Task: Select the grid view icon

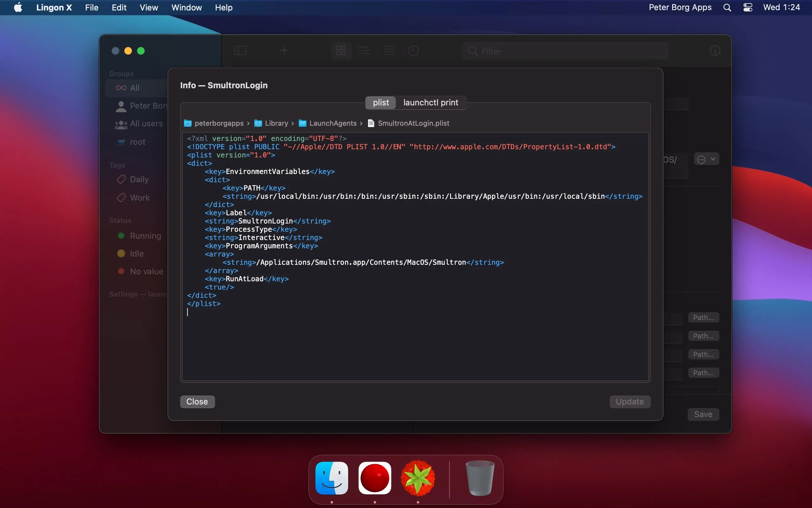Action: point(341,51)
